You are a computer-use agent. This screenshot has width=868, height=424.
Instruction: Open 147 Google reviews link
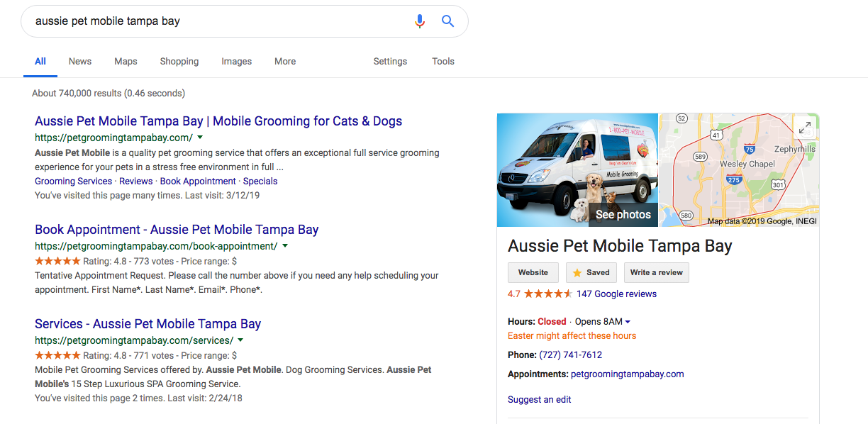pos(617,294)
